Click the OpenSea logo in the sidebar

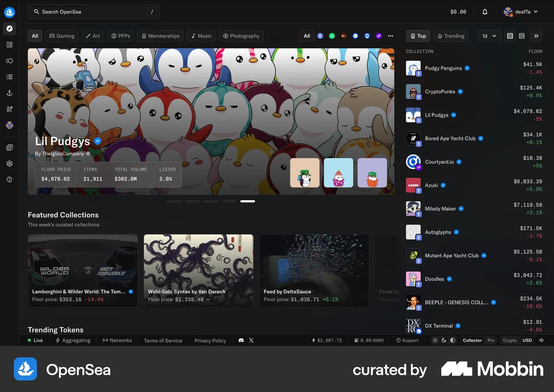point(10,12)
